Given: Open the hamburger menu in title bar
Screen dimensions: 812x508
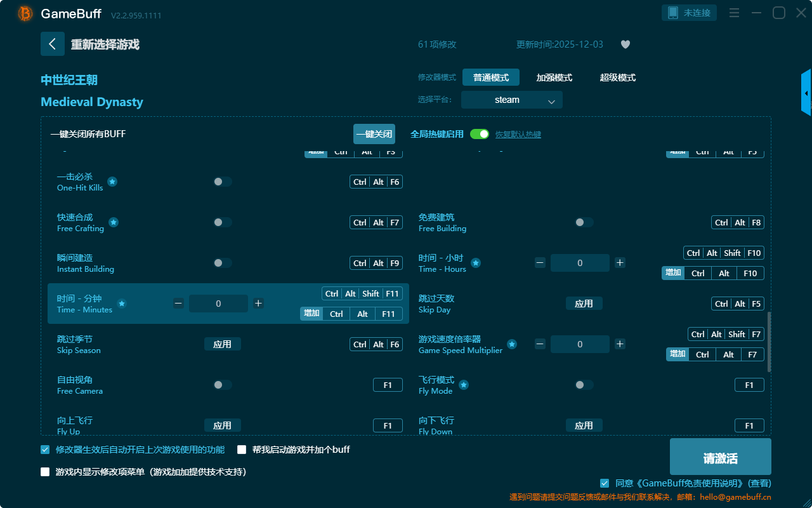Looking at the screenshot, I should [x=734, y=13].
